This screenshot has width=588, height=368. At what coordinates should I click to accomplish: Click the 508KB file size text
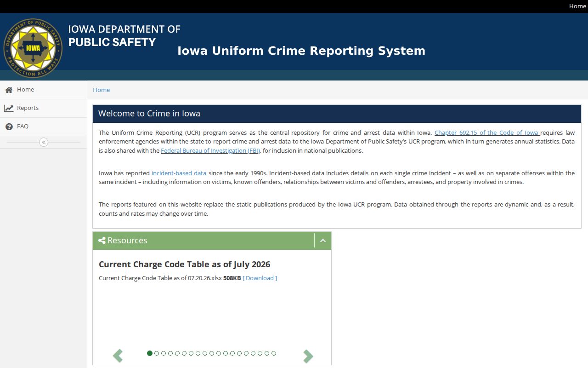[x=232, y=278]
